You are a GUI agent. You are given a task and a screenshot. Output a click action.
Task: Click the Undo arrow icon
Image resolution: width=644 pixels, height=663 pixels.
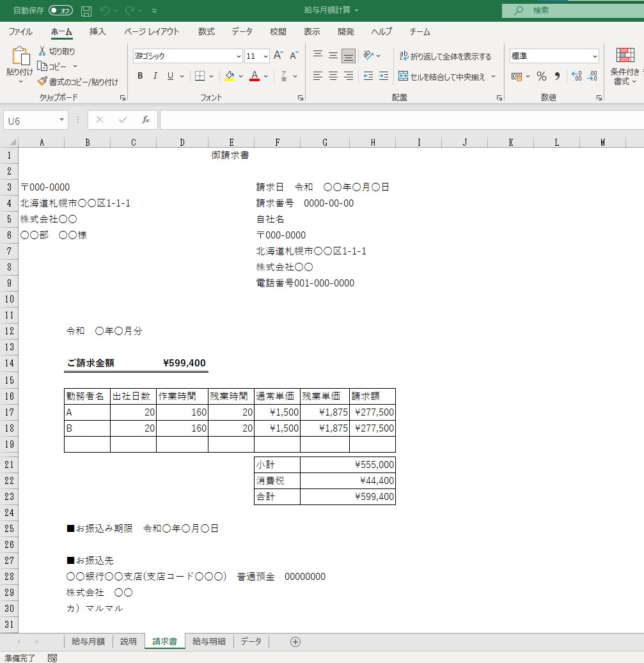click(105, 11)
